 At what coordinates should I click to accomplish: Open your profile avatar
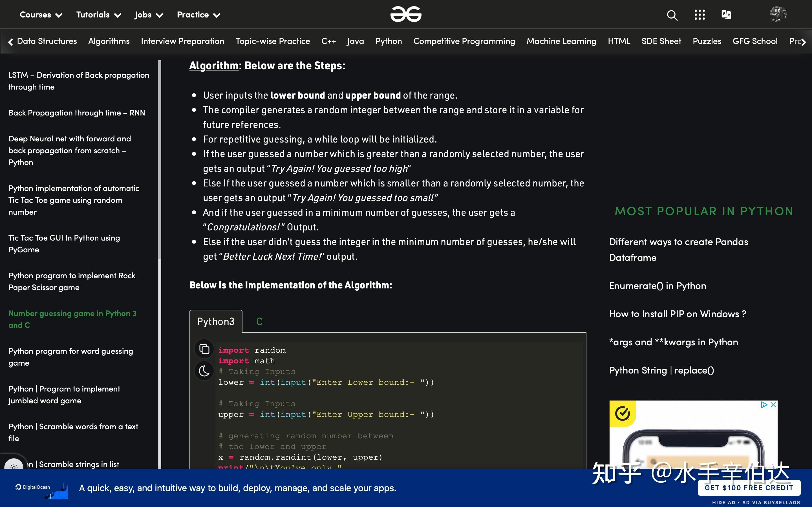pyautogui.click(x=777, y=14)
